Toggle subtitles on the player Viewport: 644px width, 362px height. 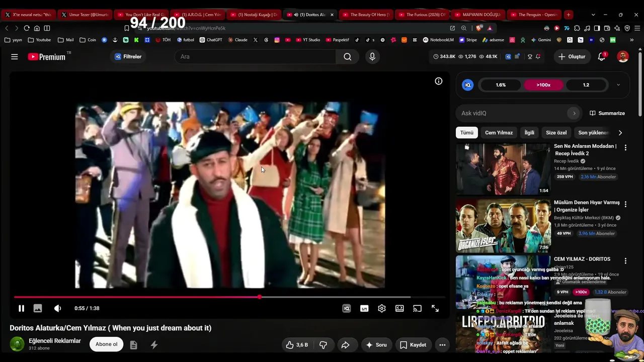364,308
